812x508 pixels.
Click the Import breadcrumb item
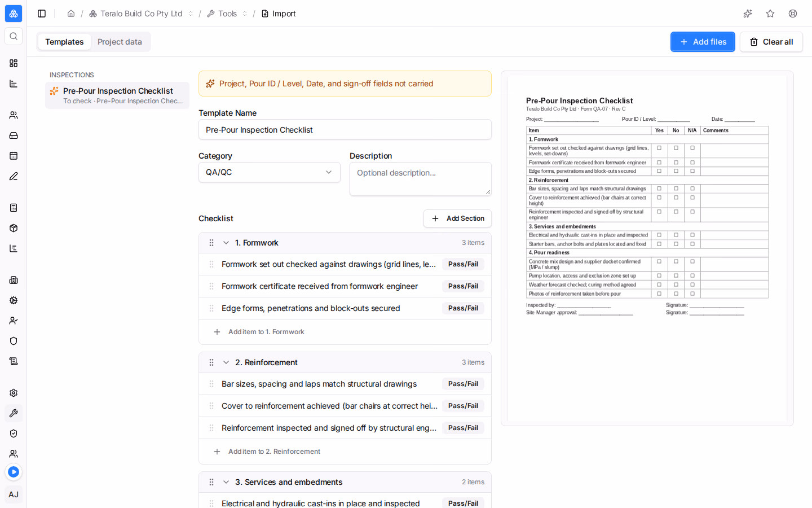279,14
